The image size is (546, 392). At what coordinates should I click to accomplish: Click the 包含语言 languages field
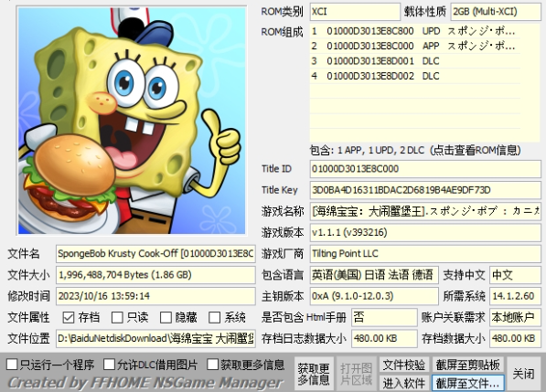coord(374,275)
